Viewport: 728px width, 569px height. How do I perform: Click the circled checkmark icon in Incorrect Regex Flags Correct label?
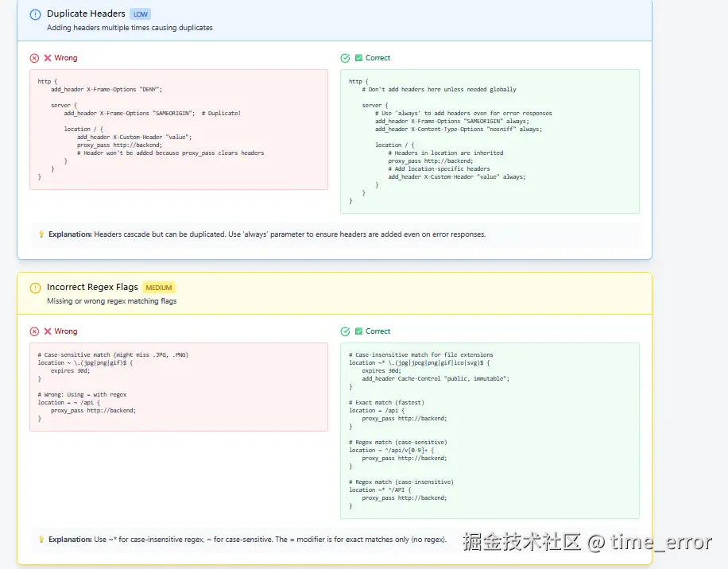tap(345, 331)
